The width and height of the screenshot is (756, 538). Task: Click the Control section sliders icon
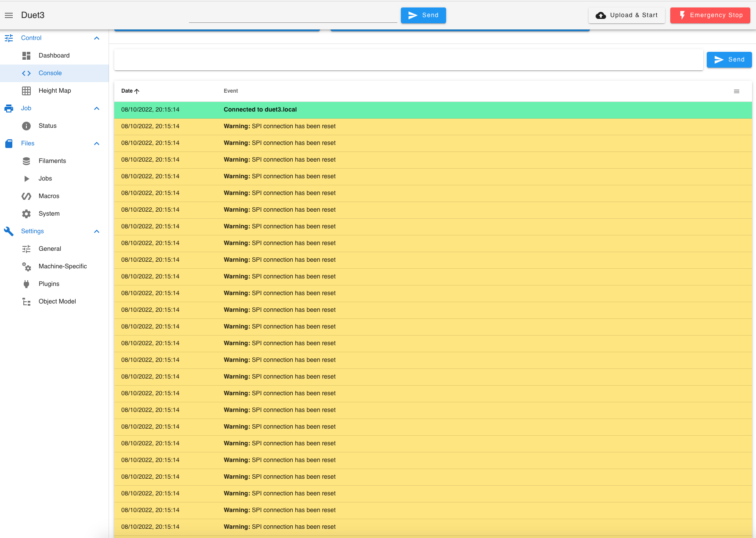pos(9,38)
